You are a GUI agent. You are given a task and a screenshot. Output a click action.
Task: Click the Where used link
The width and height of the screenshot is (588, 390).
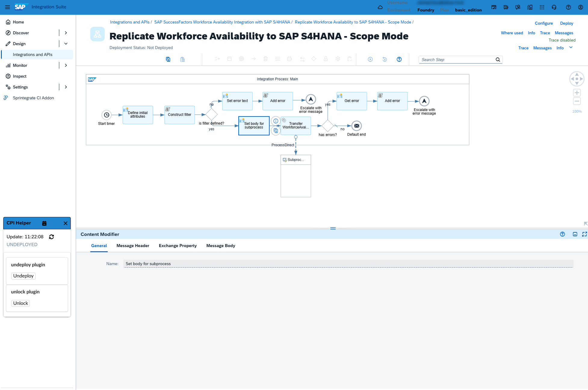512,33
